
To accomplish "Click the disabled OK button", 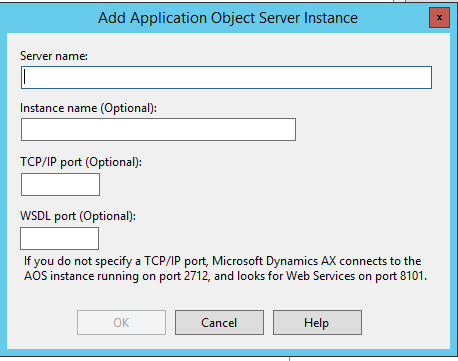I will pos(121,322).
